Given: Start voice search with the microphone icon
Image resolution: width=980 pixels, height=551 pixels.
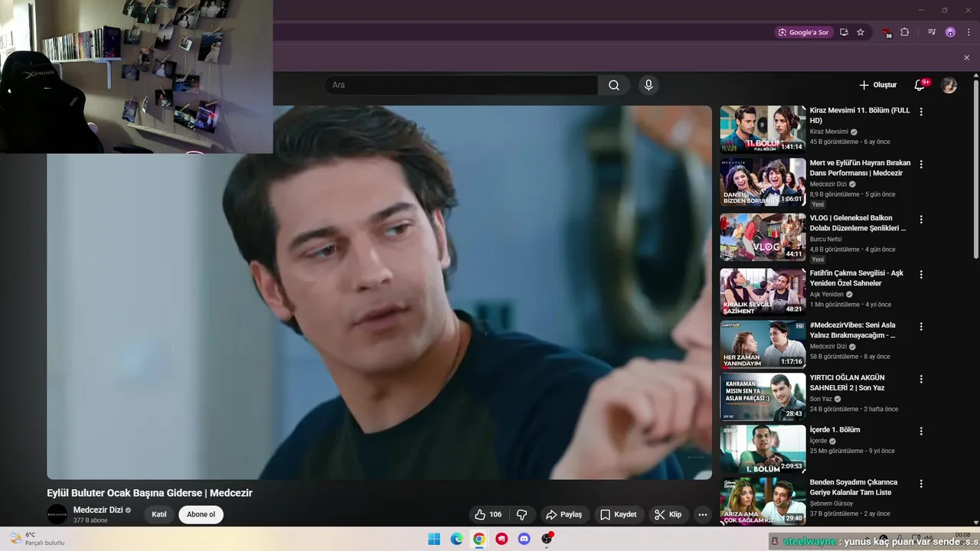Looking at the screenshot, I should 648,85.
